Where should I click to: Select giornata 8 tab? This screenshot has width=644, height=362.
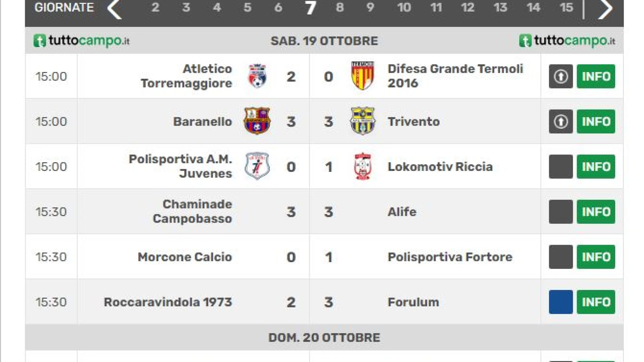[x=340, y=7]
